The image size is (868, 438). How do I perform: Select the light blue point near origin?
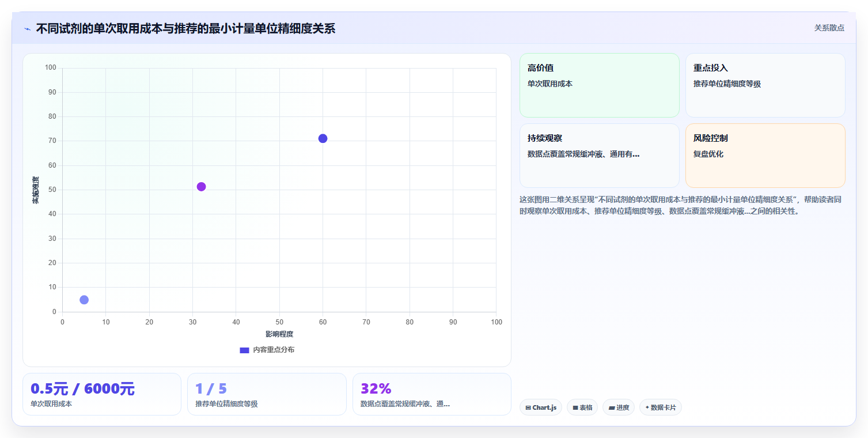[x=84, y=300]
